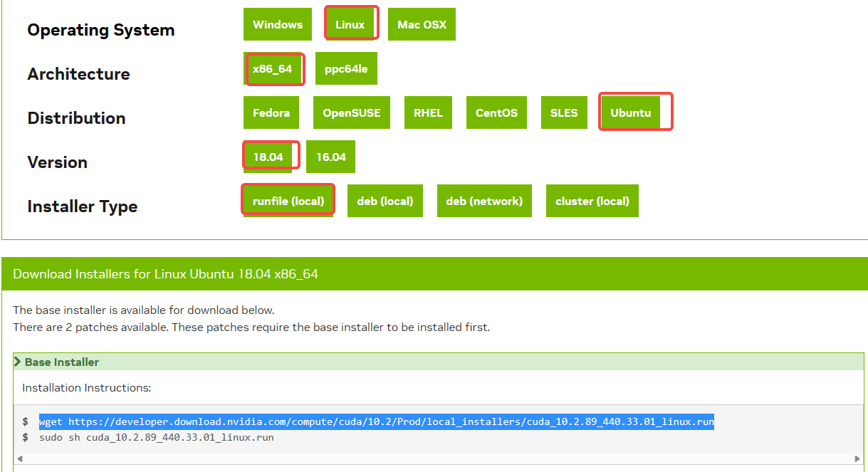Pick Ubuntu distribution
The image size is (868, 472).
coord(630,113)
